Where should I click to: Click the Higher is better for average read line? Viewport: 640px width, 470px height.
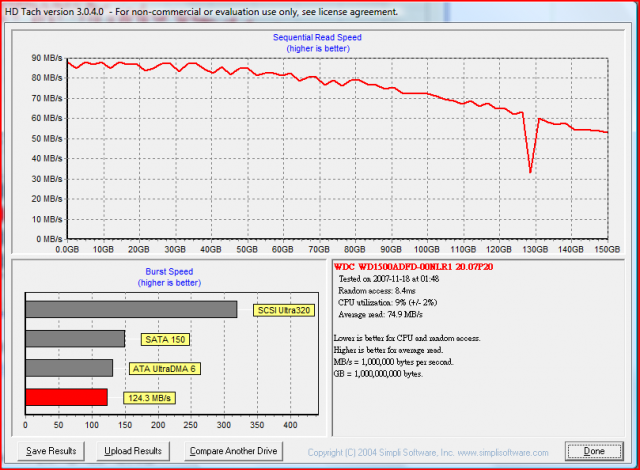pyautogui.click(x=388, y=350)
